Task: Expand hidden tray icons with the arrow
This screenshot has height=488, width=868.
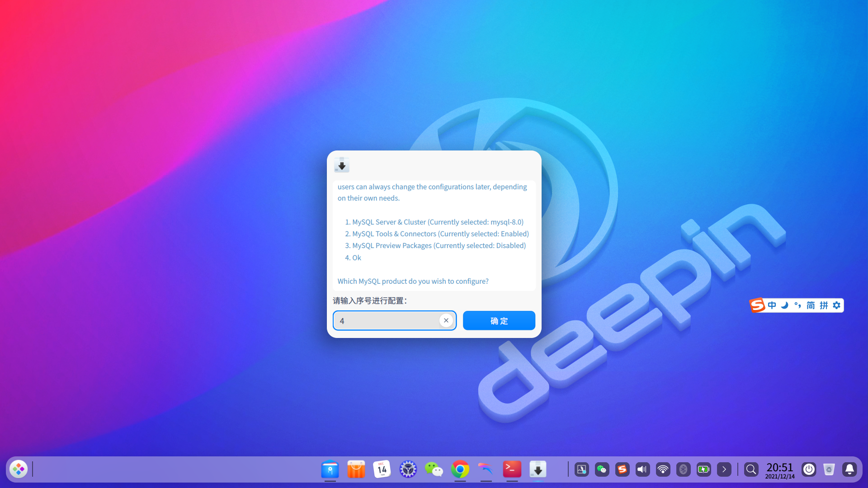Action: click(x=724, y=469)
